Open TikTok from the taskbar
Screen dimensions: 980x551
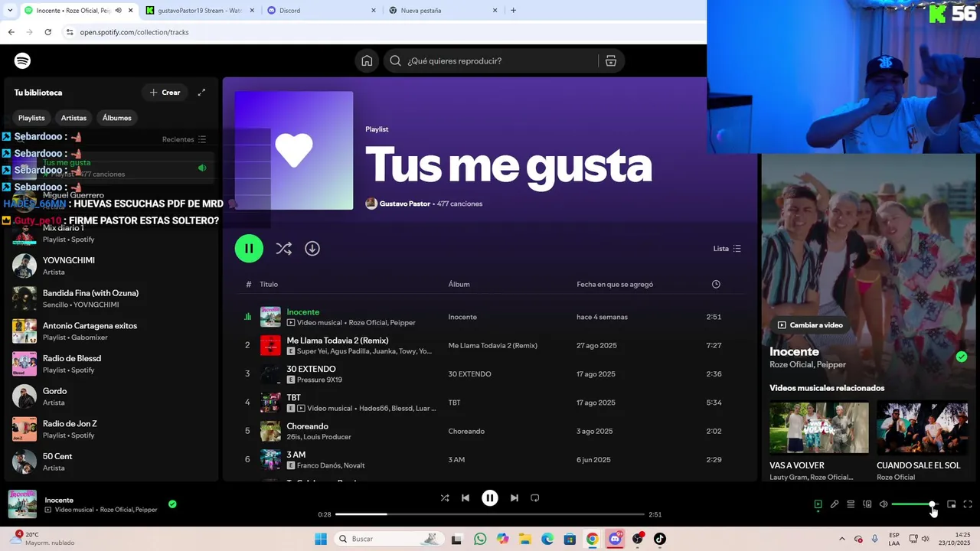pyautogui.click(x=660, y=539)
